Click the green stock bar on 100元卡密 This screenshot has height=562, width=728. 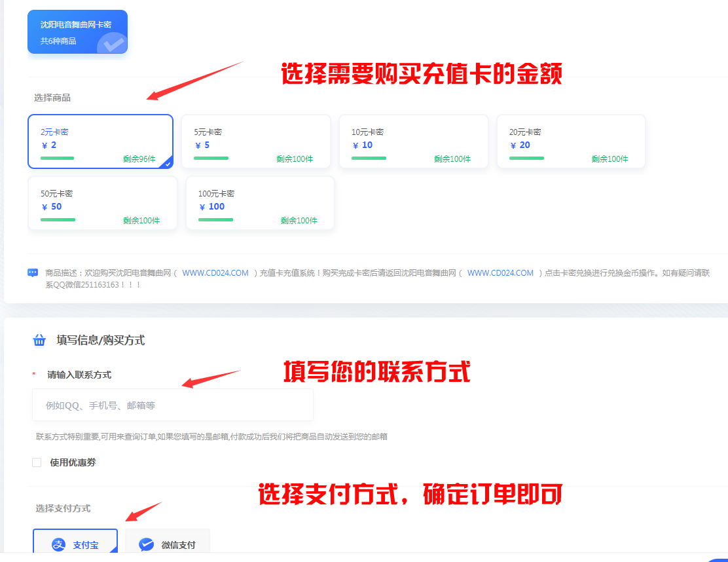click(x=215, y=219)
